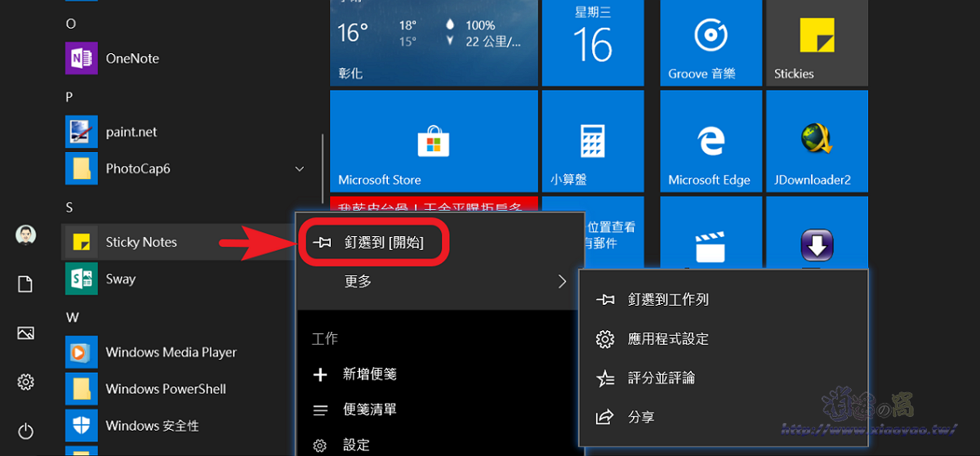Click the red news tile
Viewport: 980px width, 456px height.
(x=434, y=204)
